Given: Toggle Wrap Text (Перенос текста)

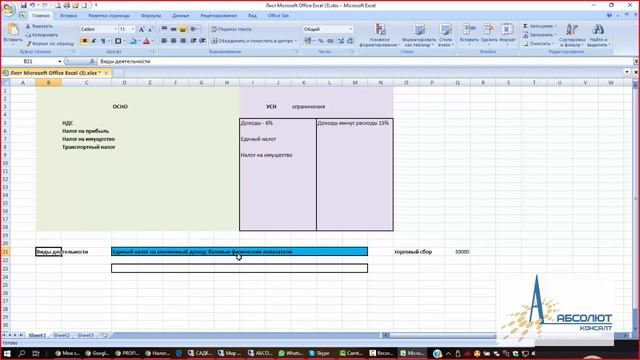Looking at the screenshot, I should tap(231, 29).
